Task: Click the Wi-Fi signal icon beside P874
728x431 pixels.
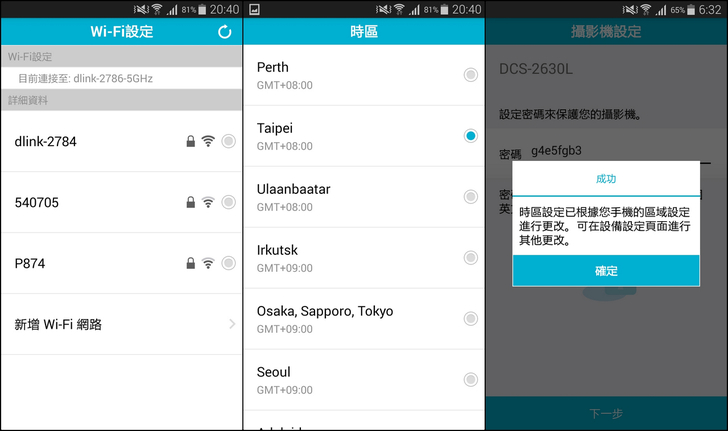Action: coord(208,263)
